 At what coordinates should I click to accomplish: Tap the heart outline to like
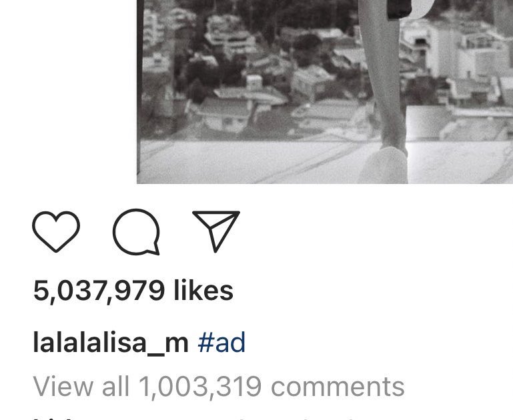(x=56, y=231)
